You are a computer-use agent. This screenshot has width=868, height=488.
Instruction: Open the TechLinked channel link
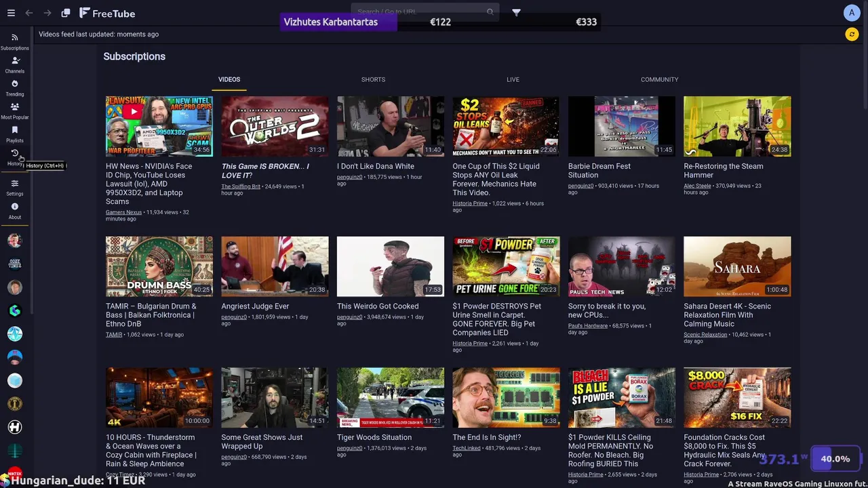(467, 448)
